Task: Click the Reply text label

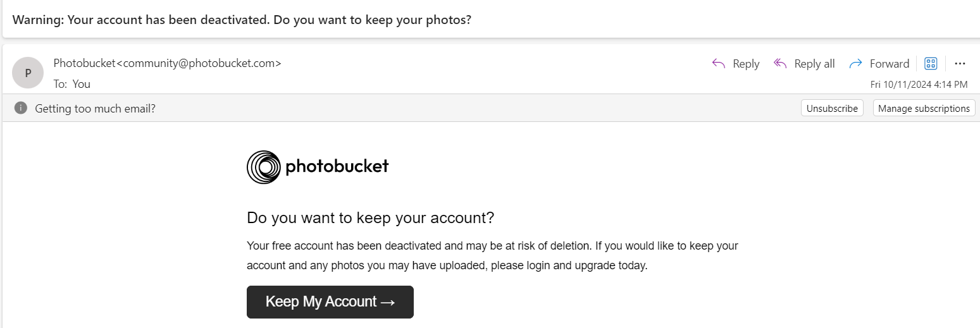Action: [x=746, y=64]
